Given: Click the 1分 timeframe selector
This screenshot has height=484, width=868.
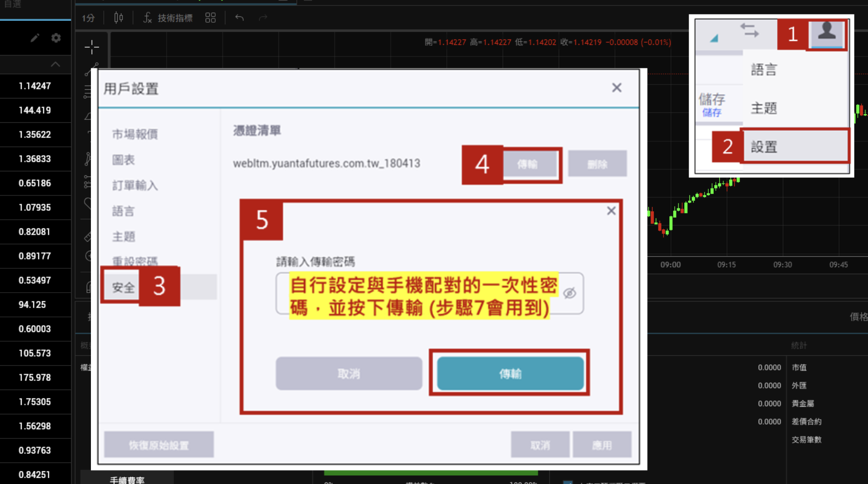Looking at the screenshot, I should coord(88,18).
